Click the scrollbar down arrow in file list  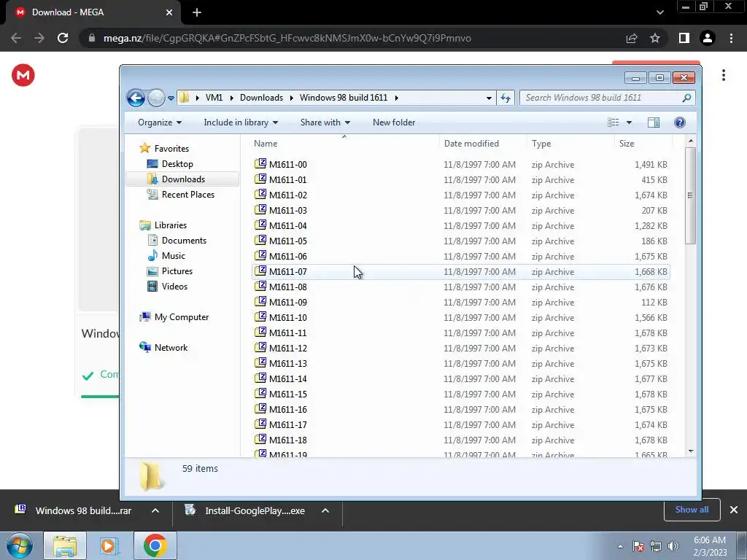(690, 451)
